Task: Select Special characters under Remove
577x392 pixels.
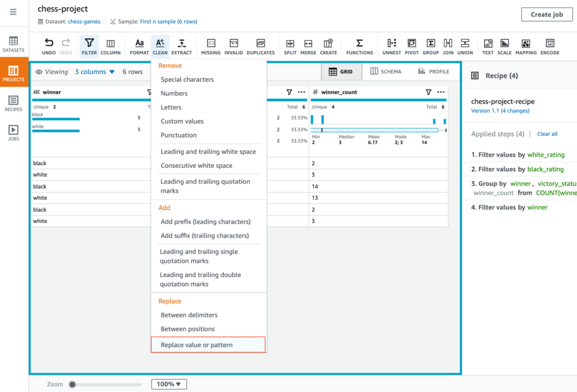Action: (187, 79)
